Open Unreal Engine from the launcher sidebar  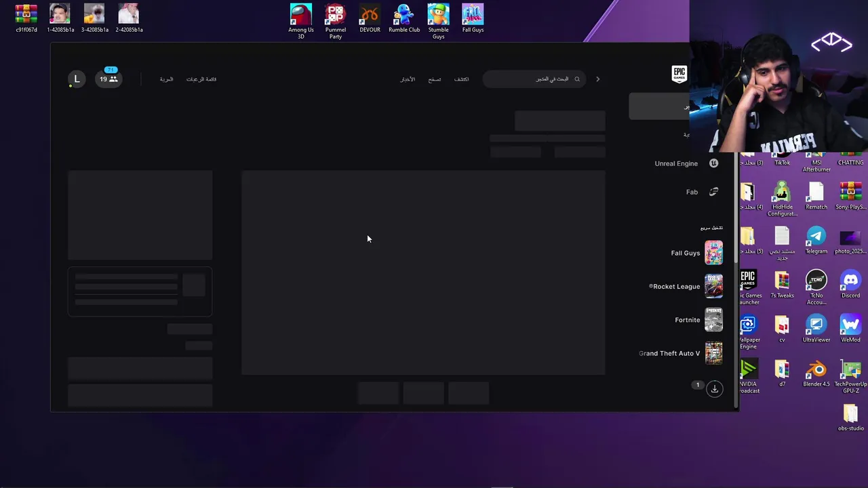click(685, 163)
